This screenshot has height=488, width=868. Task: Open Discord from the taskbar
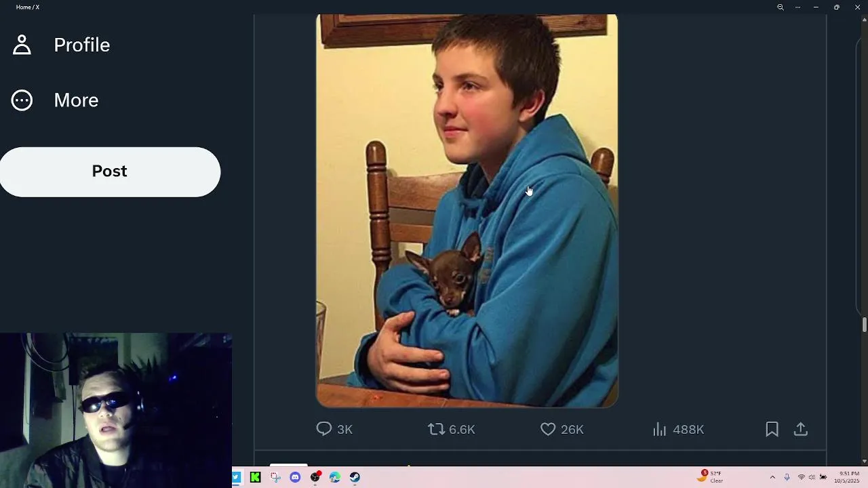click(x=295, y=477)
